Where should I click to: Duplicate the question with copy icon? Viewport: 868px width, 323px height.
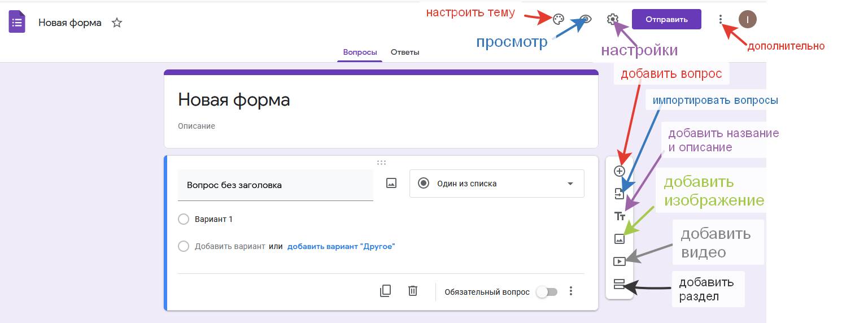point(385,291)
